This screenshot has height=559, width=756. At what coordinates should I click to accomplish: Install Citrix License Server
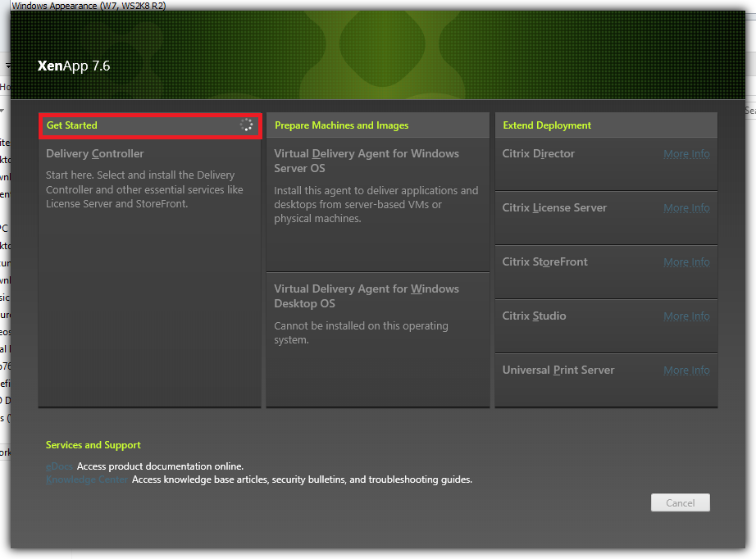pos(554,207)
